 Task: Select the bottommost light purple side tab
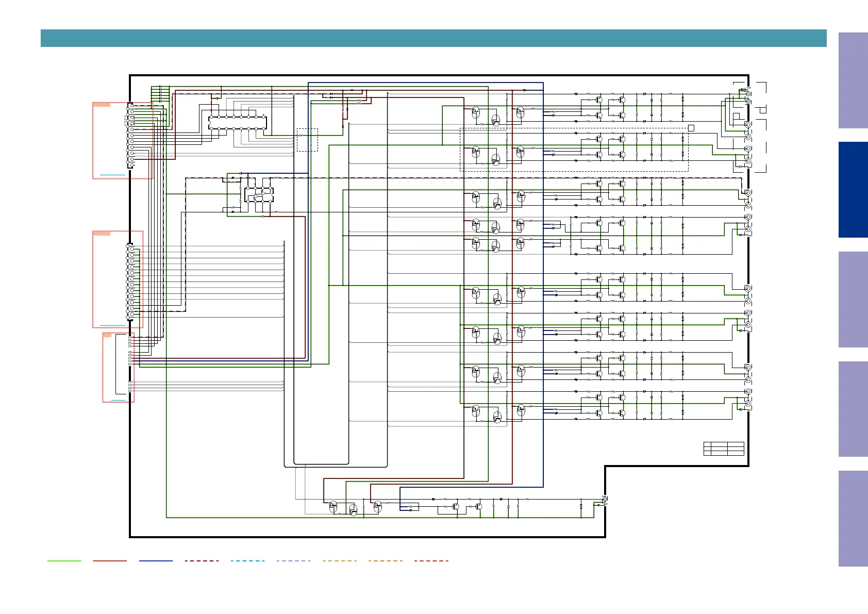pyautogui.click(x=853, y=518)
